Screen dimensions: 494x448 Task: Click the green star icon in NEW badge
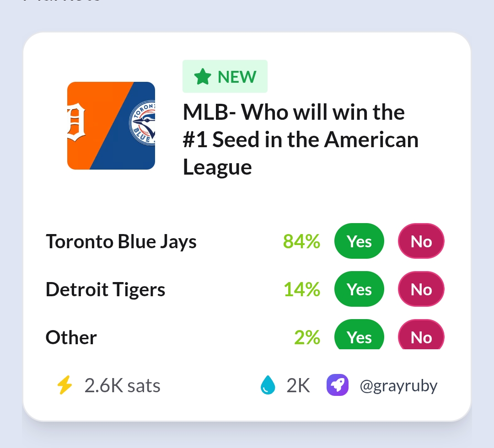[x=202, y=77]
